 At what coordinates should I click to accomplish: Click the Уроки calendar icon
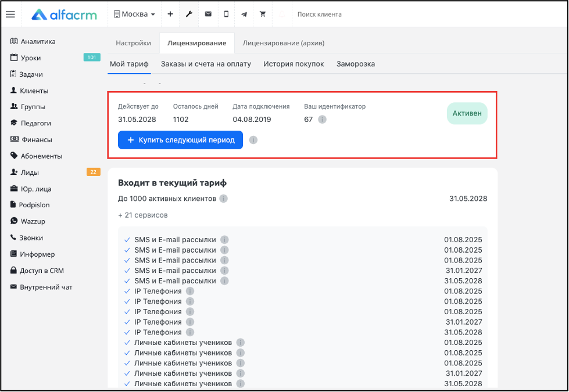pyautogui.click(x=14, y=57)
